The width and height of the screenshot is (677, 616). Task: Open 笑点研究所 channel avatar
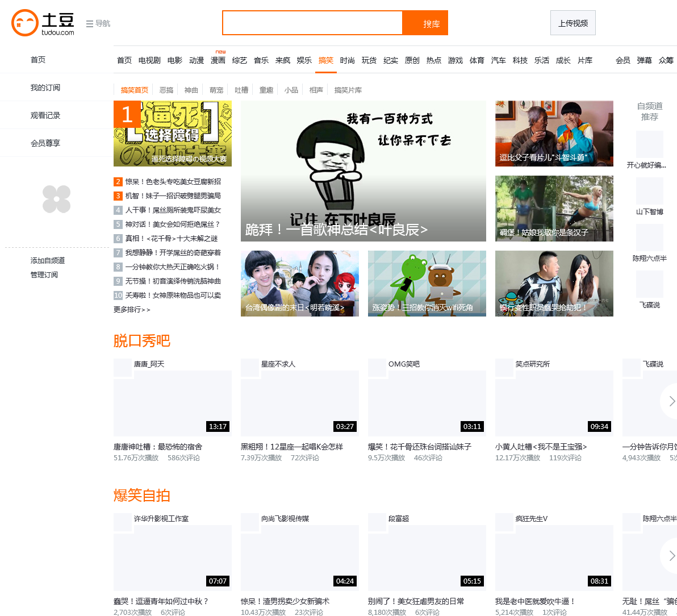click(504, 368)
